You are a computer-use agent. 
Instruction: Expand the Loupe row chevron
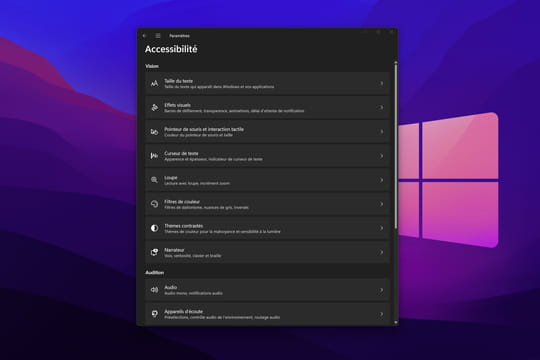click(381, 180)
